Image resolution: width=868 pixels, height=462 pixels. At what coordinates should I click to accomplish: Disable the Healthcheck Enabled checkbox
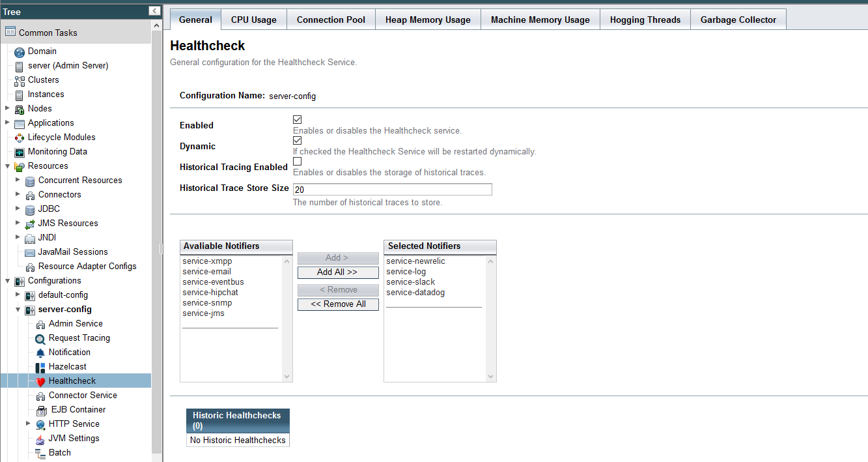click(x=297, y=119)
